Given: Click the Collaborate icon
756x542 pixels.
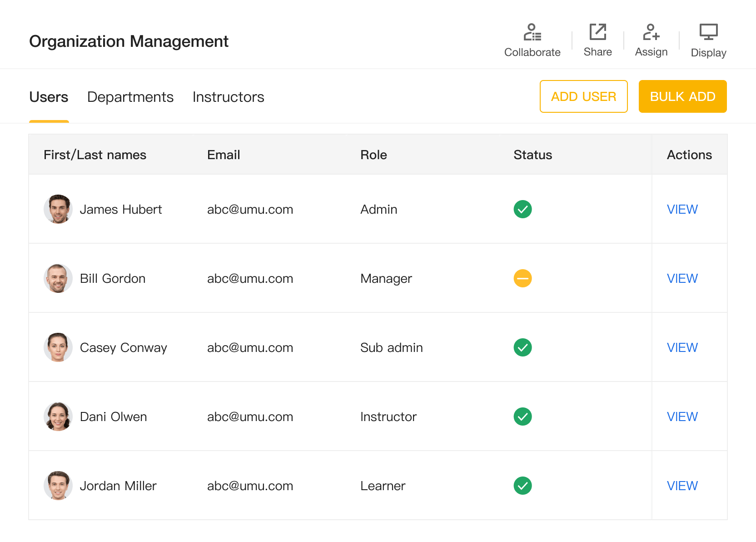Looking at the screenshot, I should tap(532, 33).
